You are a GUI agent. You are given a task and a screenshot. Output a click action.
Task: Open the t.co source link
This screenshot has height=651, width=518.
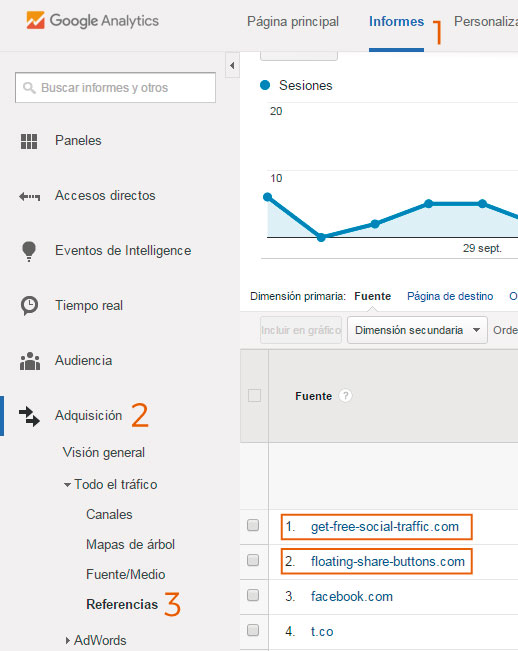pyautogui.click(x=322, y=631)
